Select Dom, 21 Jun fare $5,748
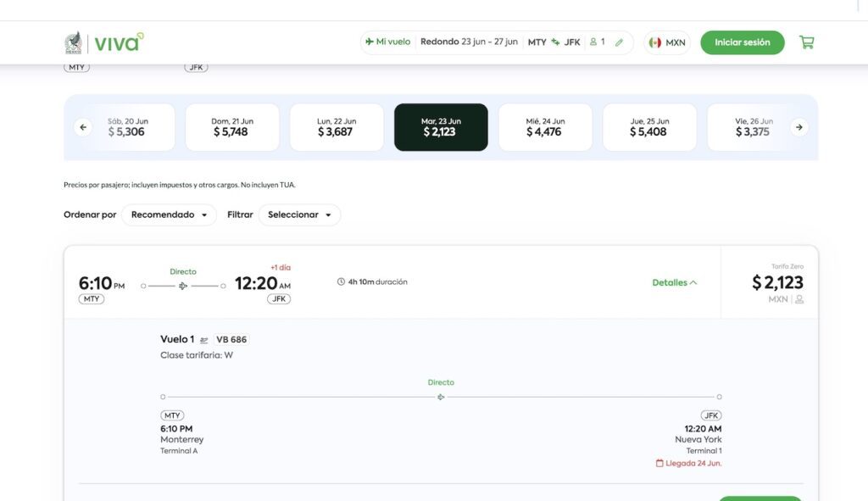The width and height of the screenshot is (868, 501). click(232, 127)
